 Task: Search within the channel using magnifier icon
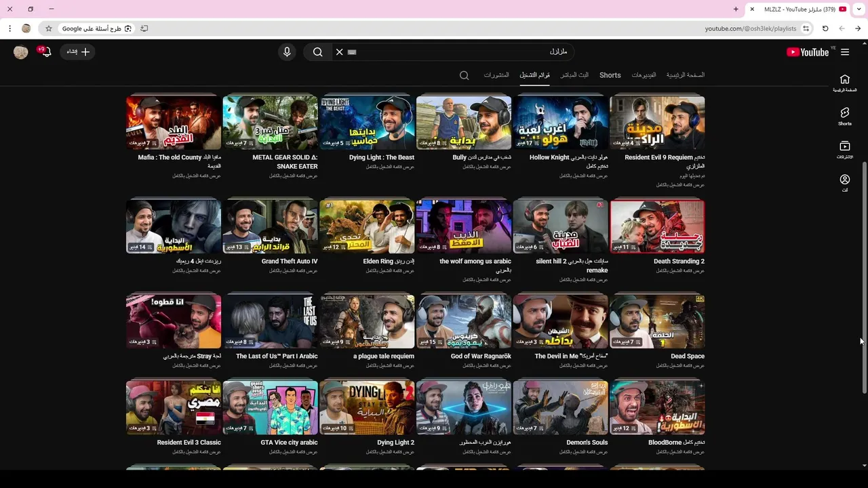(x=465, y=75)
